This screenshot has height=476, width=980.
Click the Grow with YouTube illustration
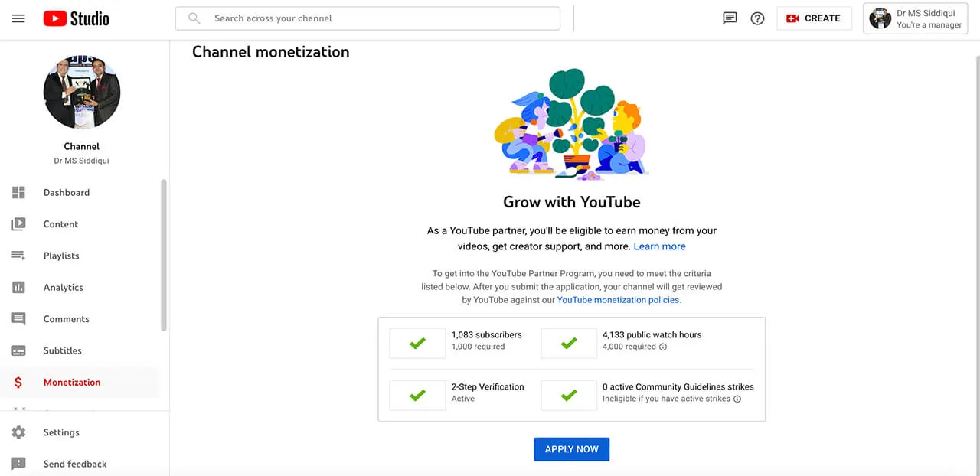coord(571,124)
